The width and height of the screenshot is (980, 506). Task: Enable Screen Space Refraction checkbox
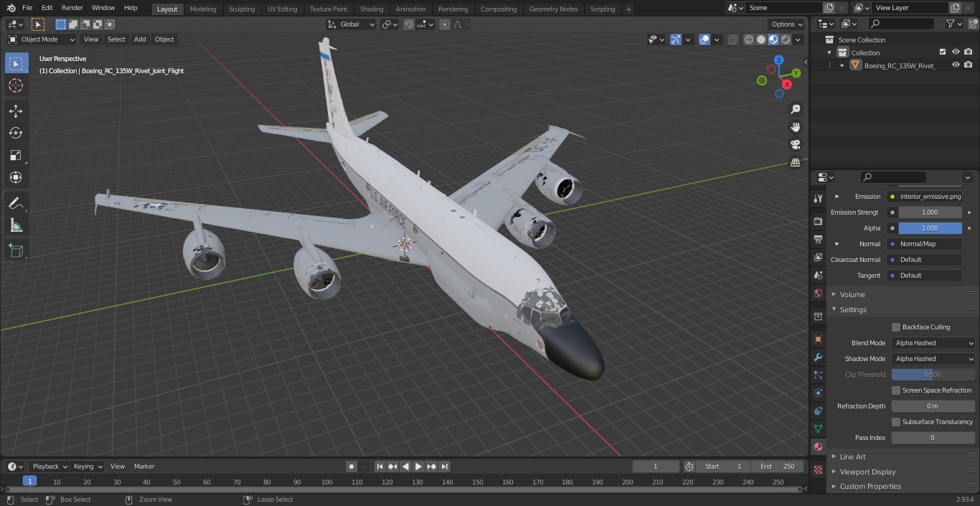(x=896, y=390)
